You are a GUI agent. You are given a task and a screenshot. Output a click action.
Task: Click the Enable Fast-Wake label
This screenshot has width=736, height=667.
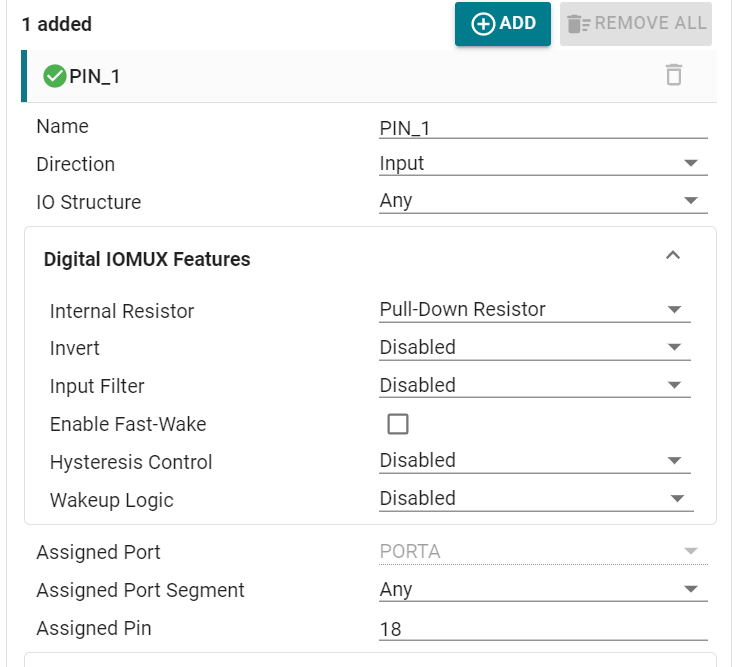click(x=128, y=424)
